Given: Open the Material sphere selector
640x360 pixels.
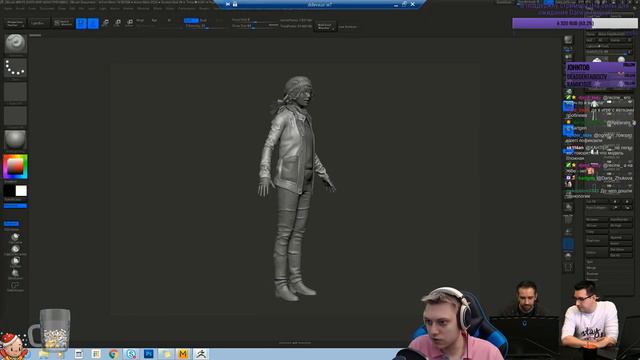Looking at the screenshot, I should coord(16,140).
